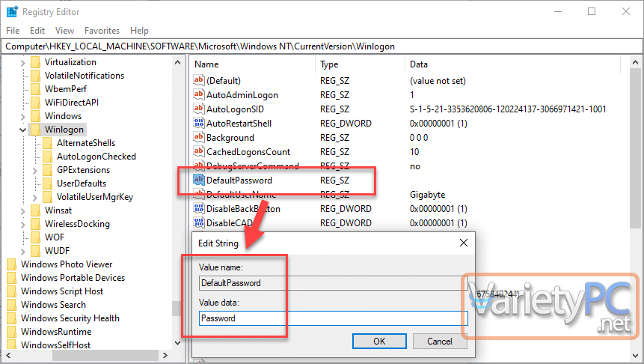Click the Virtualization folder icon
The height and width of the screenshot is (364, 644).
[36, 62]
